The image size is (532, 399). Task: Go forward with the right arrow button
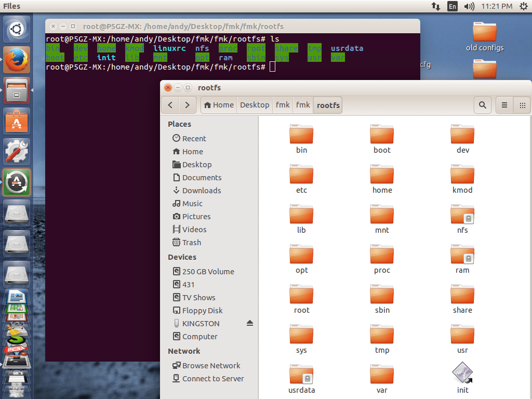[187, 105]
